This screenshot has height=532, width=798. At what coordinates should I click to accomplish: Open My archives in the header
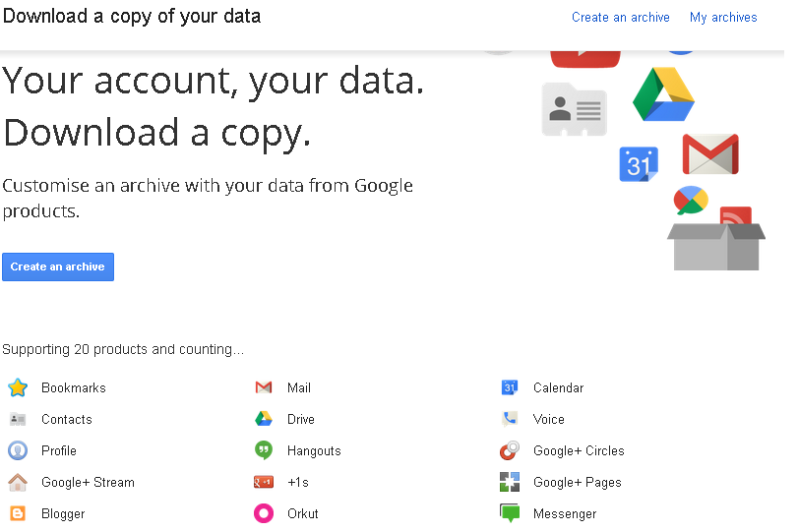point(723,17)
